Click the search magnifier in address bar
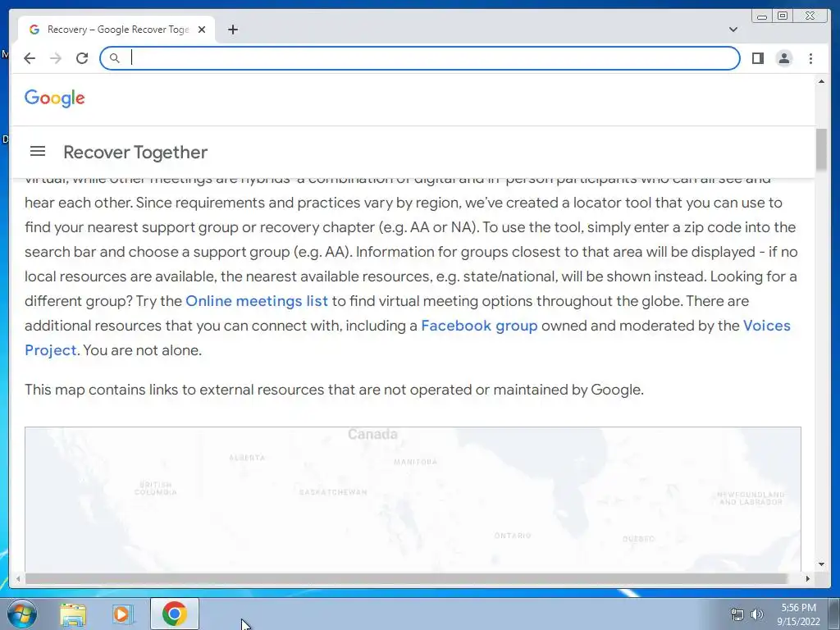Screen dimensions: 840x630 click(114, 58)
